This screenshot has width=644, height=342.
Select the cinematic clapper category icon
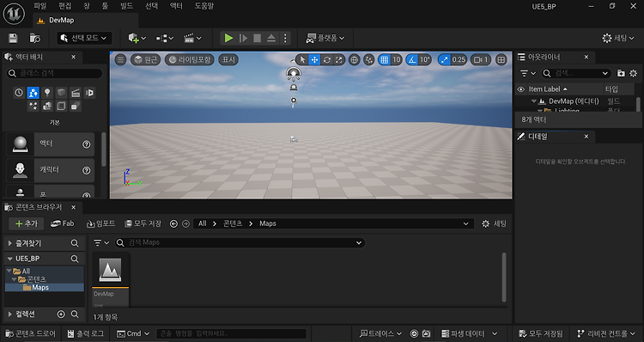pos(76,93)
